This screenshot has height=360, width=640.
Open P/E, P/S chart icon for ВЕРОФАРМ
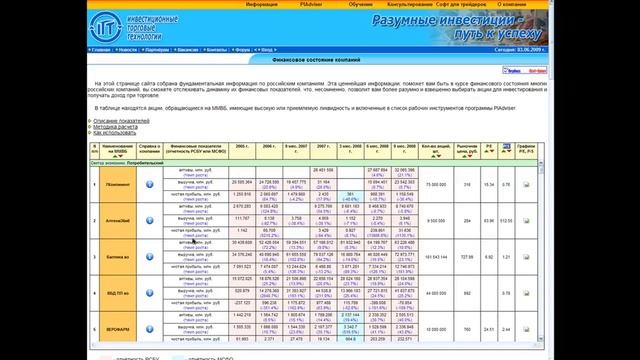[526, 329]
